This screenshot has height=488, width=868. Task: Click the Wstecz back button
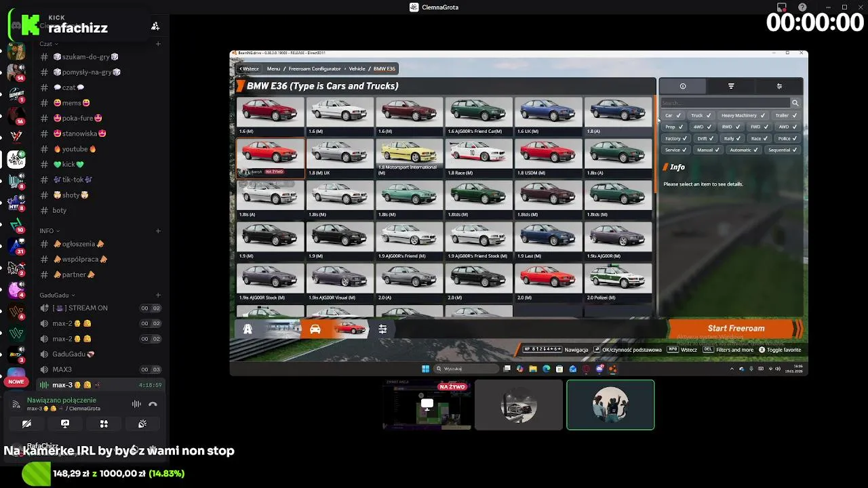pos(248,68)
